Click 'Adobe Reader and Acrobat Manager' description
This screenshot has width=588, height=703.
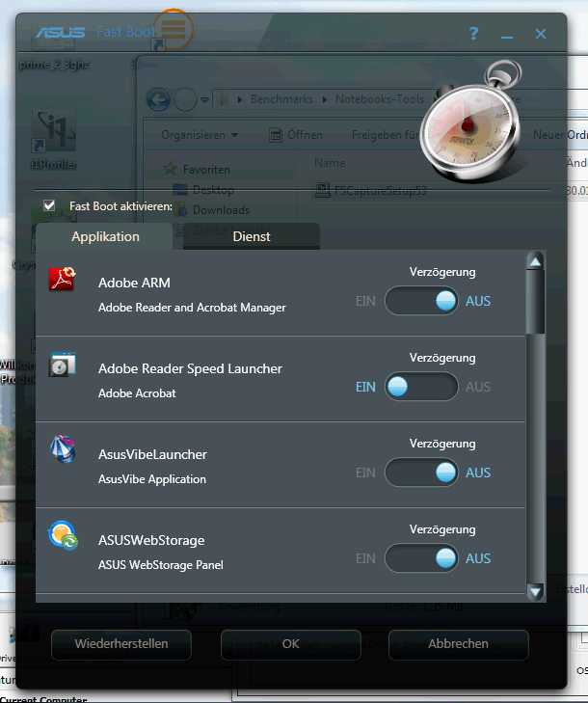click(192, 308)
